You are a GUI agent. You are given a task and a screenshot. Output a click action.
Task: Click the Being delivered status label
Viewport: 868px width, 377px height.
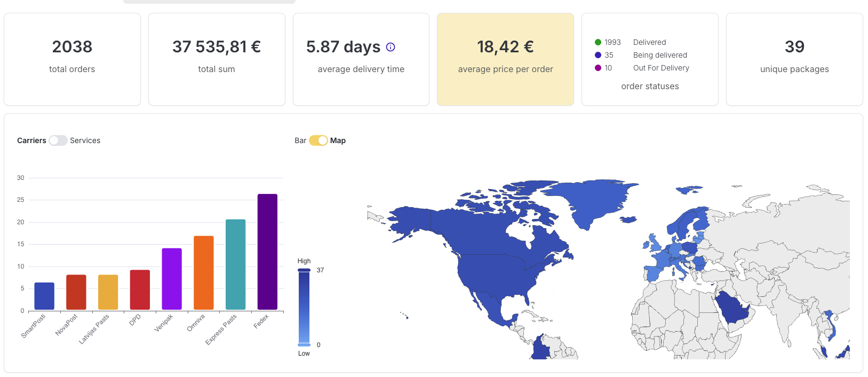click(x=660, y=55)
